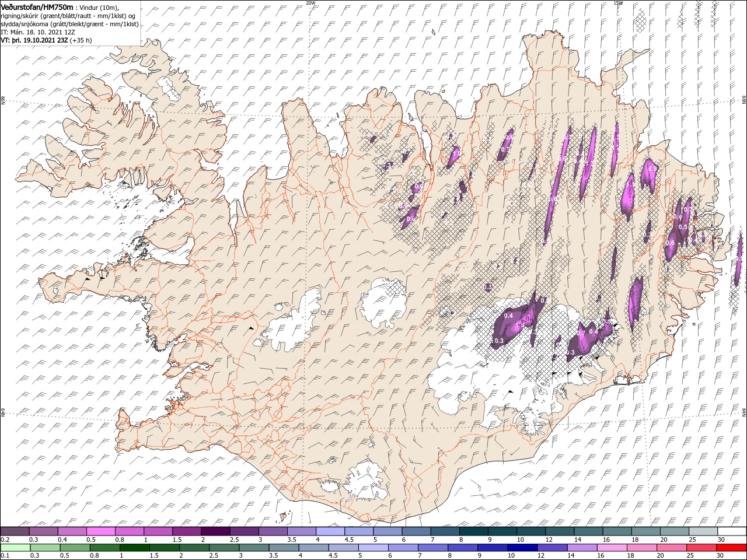Pick the 10 deep navy blue swatch in lower legend
Viewport: 747px width, 560px height.
pos(522,548)
